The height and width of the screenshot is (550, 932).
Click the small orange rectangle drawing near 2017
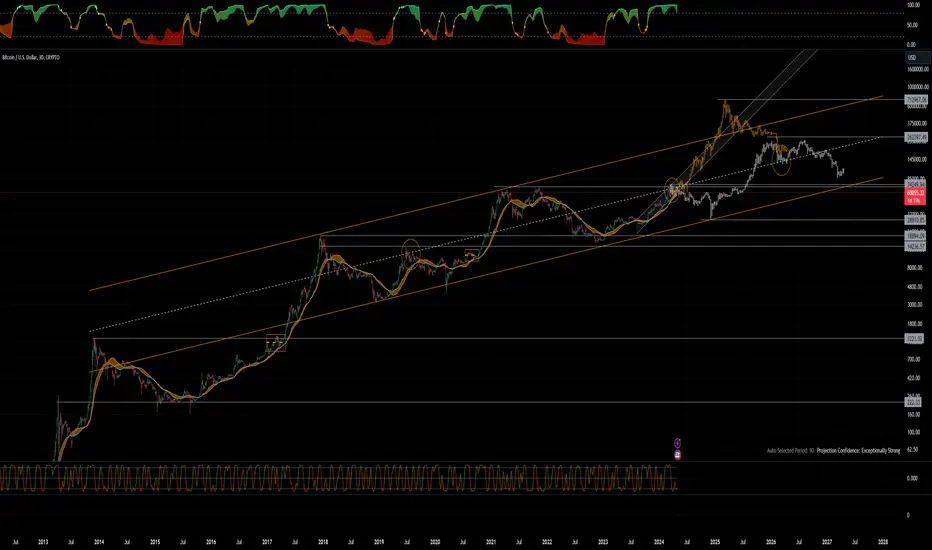point(276,343)
